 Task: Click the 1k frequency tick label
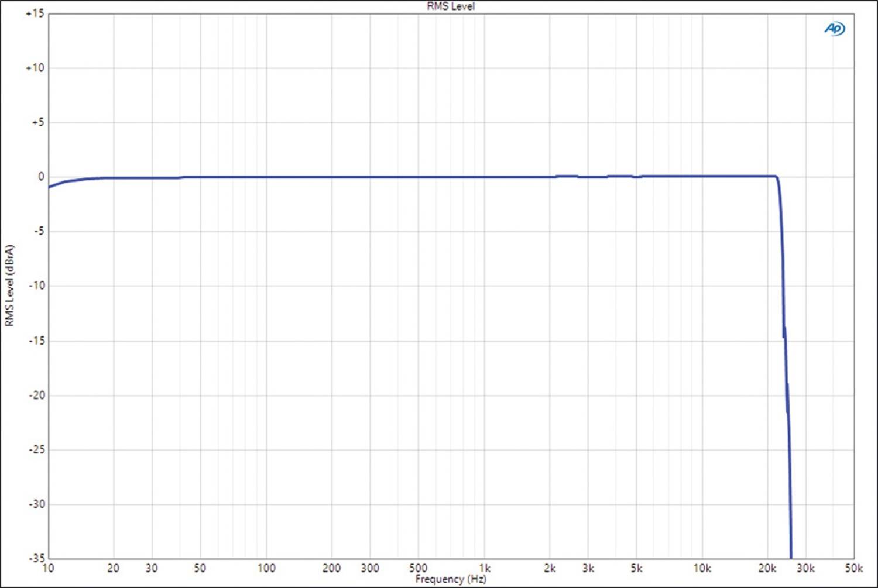tap(485, 568)
